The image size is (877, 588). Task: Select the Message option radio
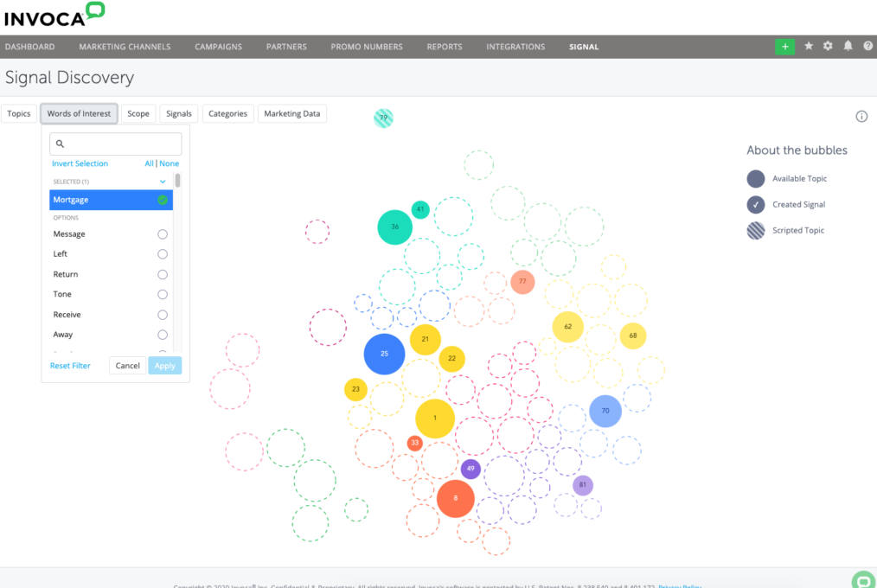pos(163,234)
